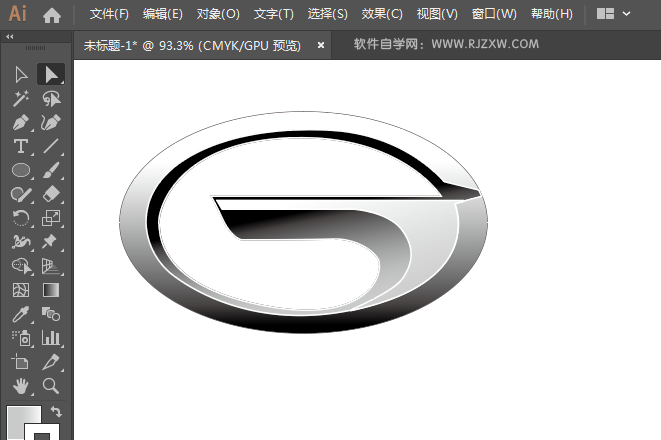Switch to the 未标题-1 document tab
Viewport: 661px width, 440px height.
[192, 45]
